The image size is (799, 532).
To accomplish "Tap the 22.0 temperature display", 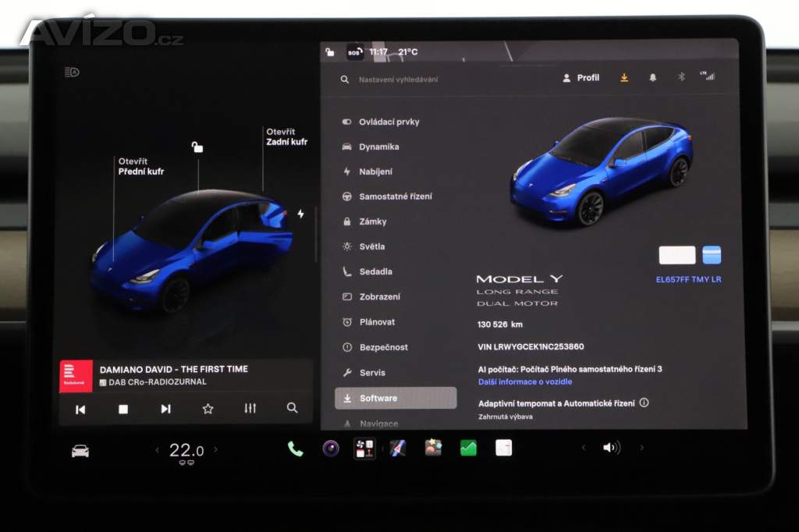I will point(186,450).
